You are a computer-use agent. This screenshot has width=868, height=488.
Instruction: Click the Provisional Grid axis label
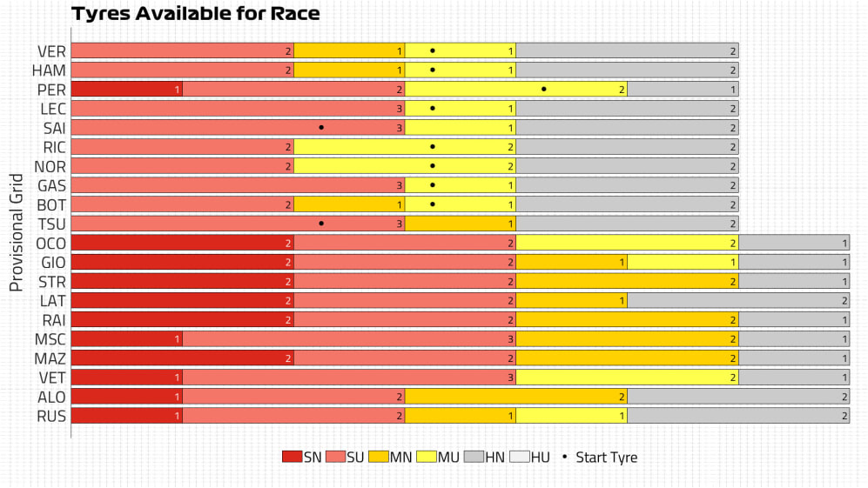pyautogui.click(x=16, y=233)
